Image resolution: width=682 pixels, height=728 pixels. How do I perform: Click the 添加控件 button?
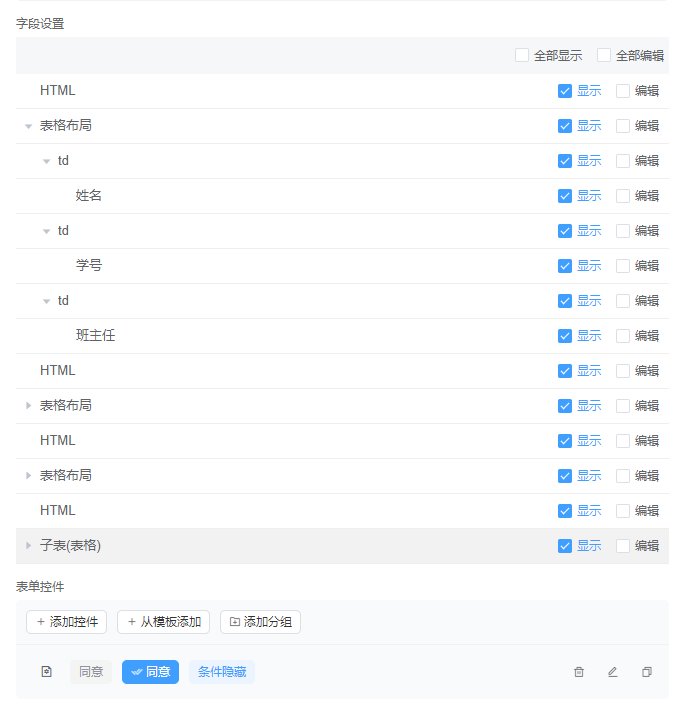pyautogui.click(x=66, y=622)
